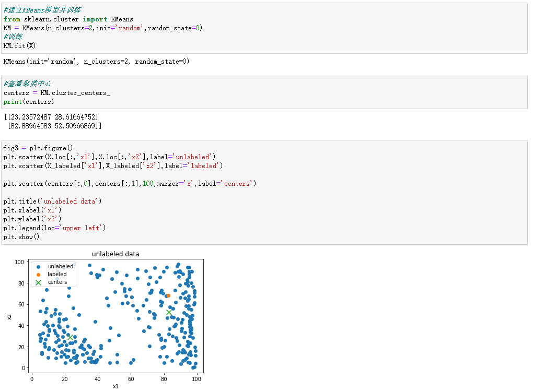Screen dimensions: 533x392
Task: Click the fig3 = plt.figure() line
Action: pyautogui.click(x=38, y=148)
